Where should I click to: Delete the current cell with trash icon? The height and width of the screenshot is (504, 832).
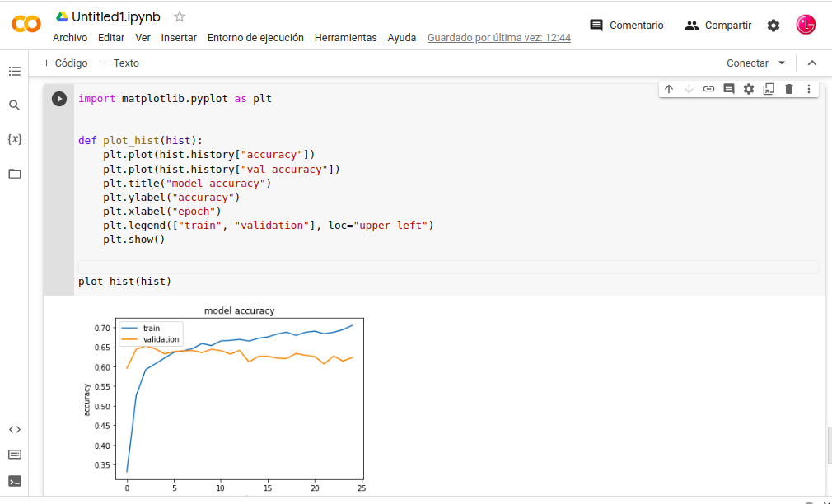(788, 89)
